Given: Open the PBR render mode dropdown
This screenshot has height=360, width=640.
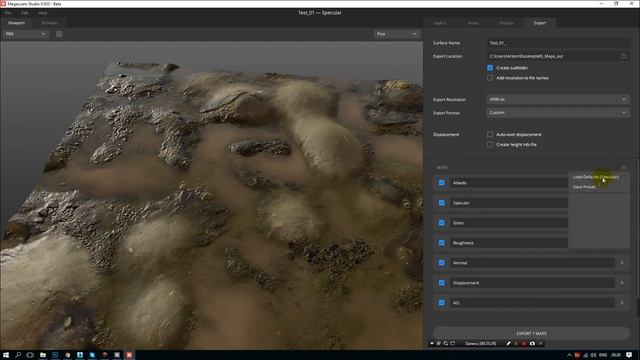Looking at the screenshot, I should tap(25, 34).
